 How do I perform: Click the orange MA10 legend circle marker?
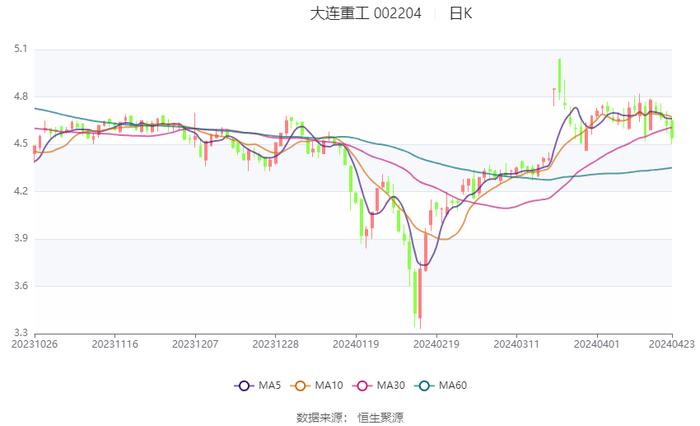[x=300, y=385]
